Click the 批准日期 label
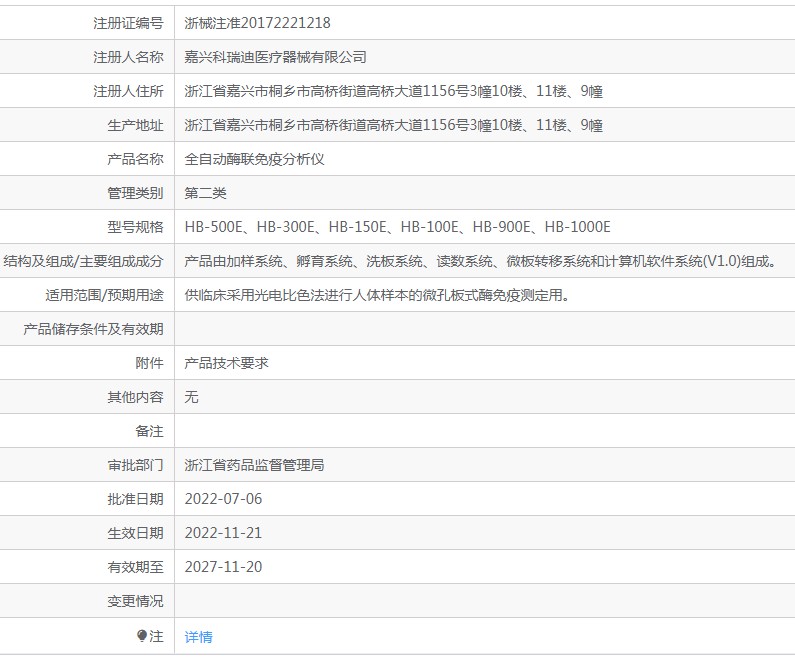 135,499
